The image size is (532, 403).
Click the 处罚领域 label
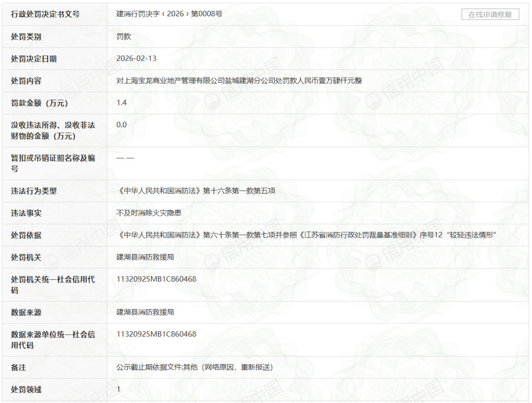(26, 389)
